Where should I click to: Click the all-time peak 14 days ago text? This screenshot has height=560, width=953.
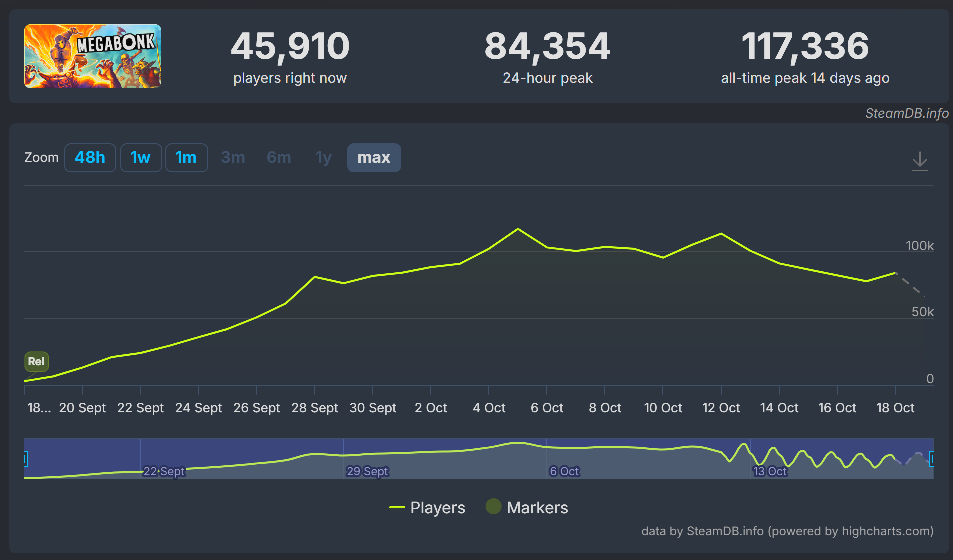[x=805, y=78]
